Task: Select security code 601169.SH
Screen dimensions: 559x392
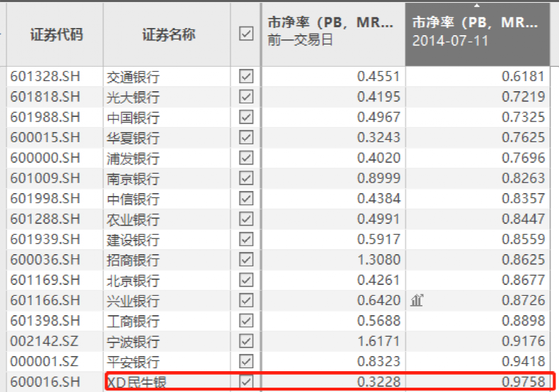Action: (x=45, y=280)
